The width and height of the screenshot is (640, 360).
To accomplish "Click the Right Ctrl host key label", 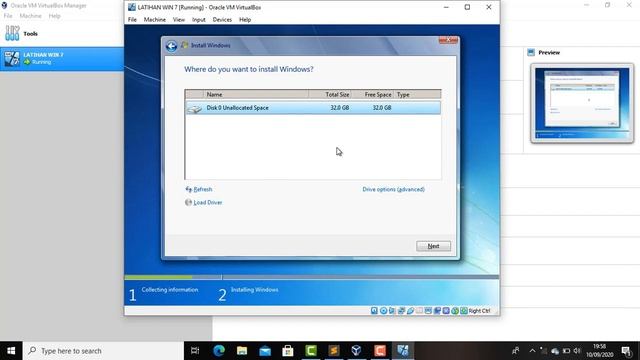I will tap(479, 311).
